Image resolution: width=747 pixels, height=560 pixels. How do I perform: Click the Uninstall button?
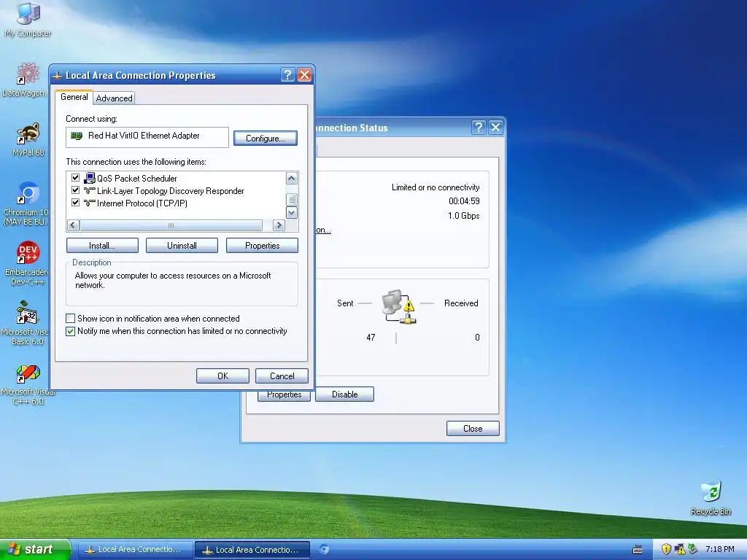[x=182, y=245]
